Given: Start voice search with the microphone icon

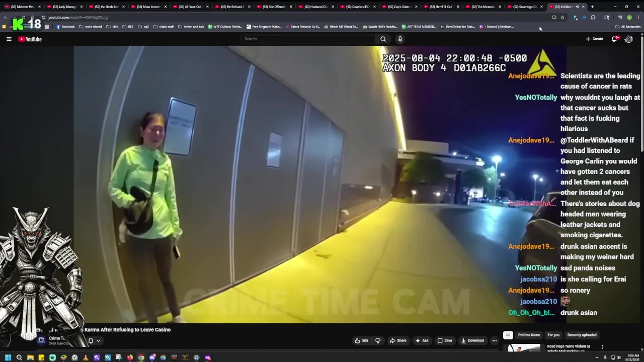Looking at the screenshot, I should [400, 39].
